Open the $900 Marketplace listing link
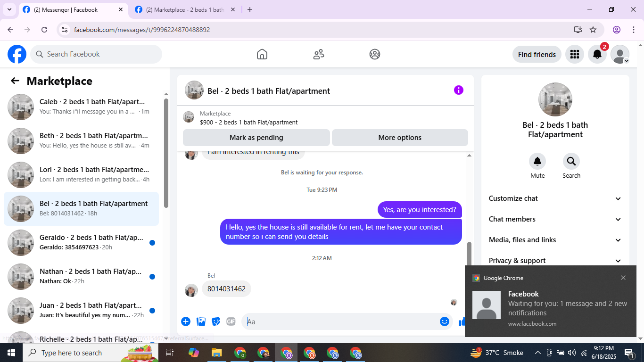The height and width of the screenshot is (362, 644). (x=249, y=122)
